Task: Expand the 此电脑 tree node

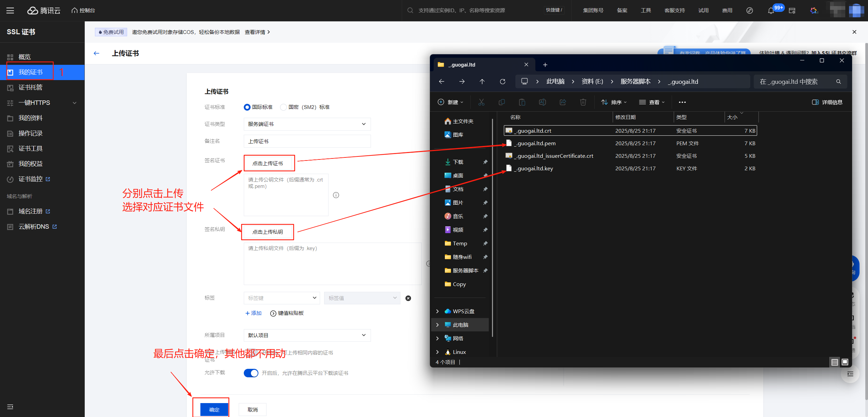Action: (437, 325)
